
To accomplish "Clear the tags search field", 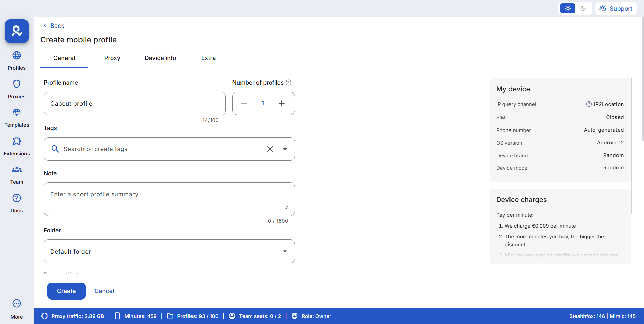I will (270, 149).
